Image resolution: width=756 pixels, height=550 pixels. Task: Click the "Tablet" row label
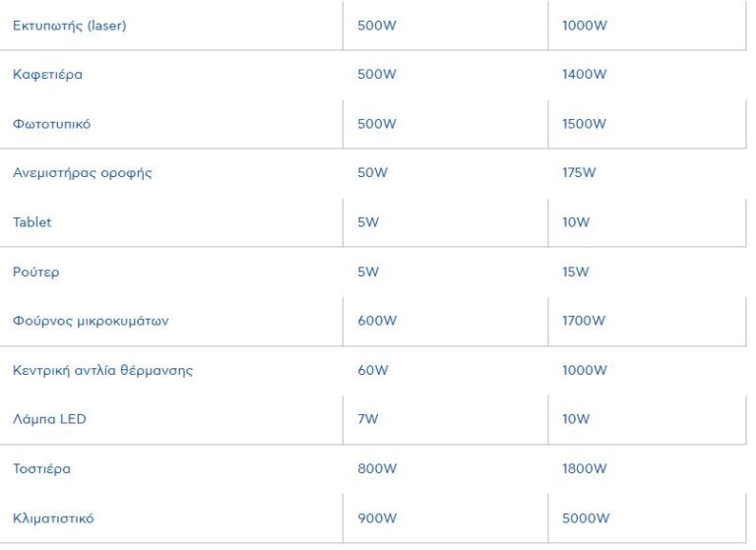click(31, 222)
